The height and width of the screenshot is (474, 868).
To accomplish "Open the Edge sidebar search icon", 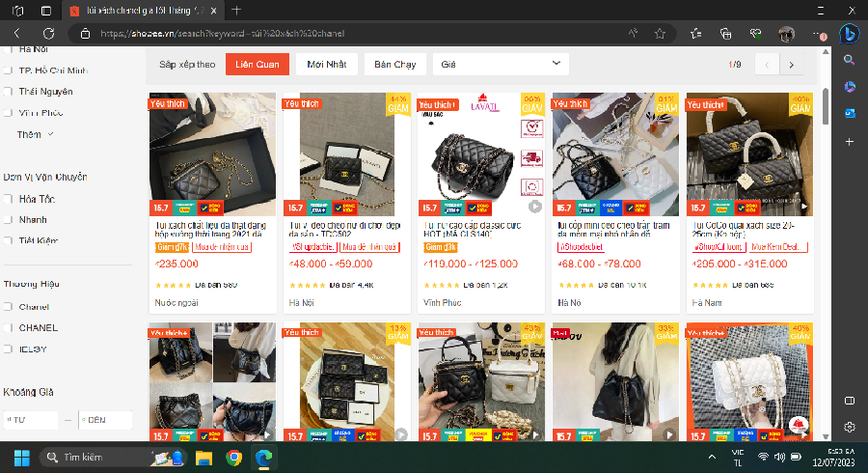I will 850,60.
